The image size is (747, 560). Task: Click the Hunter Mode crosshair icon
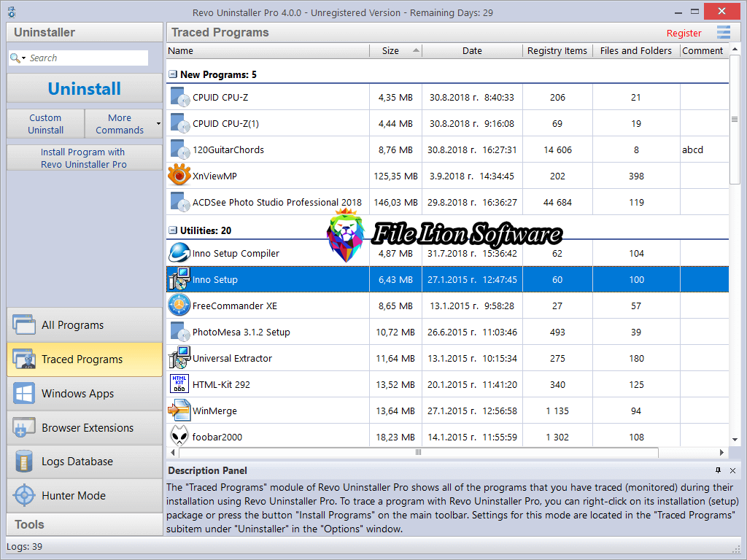[x=24, y=496]
